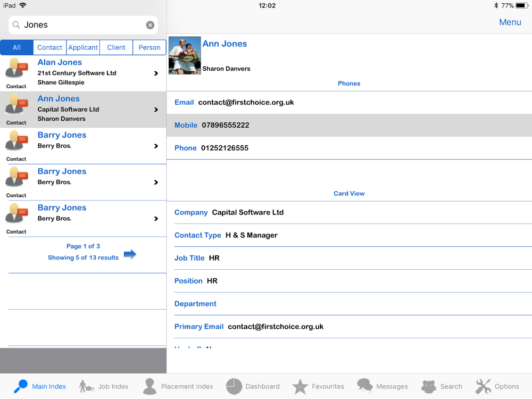The width and height of the screenshot is (532, 399).
Task: Open the Menu link
Action: point(510,22)
